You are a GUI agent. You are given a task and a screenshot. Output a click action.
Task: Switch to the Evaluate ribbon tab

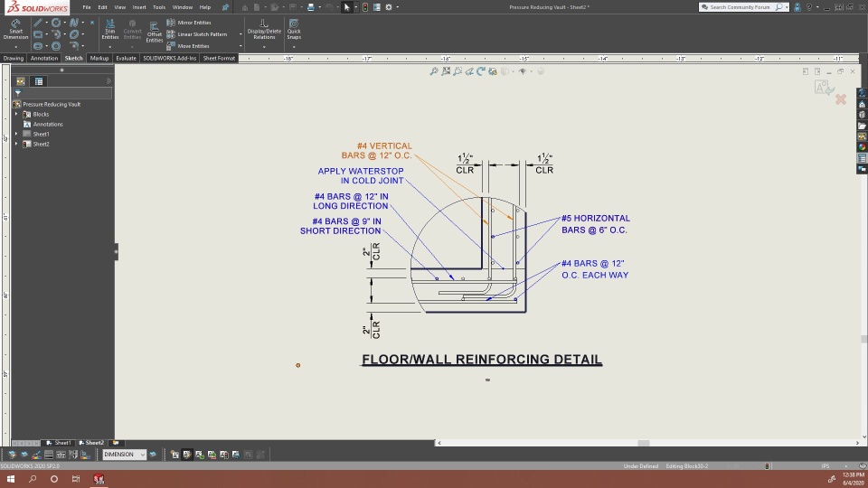(x=126, y=58)
